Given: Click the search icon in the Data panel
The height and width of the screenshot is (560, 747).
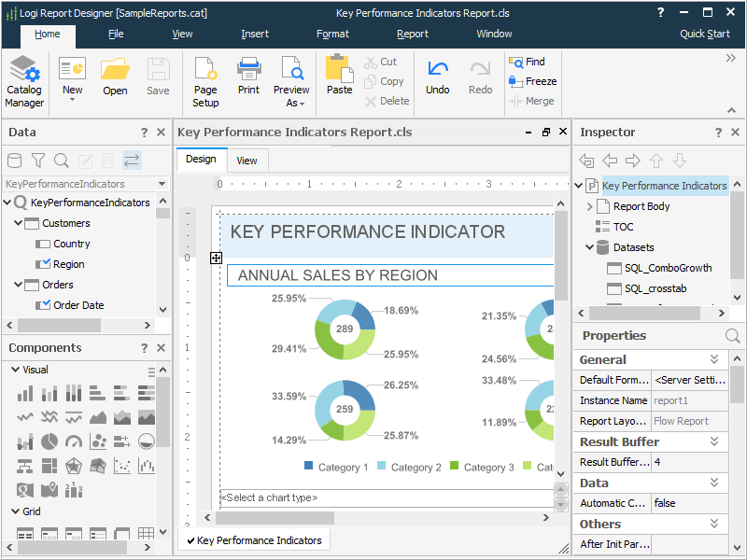Looking at the screenshot, I should click(62, 160).
